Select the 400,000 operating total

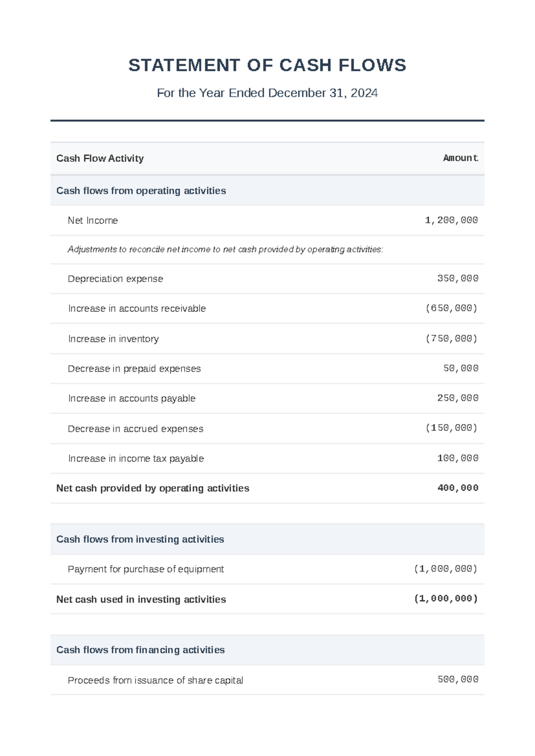click(458, 488)
